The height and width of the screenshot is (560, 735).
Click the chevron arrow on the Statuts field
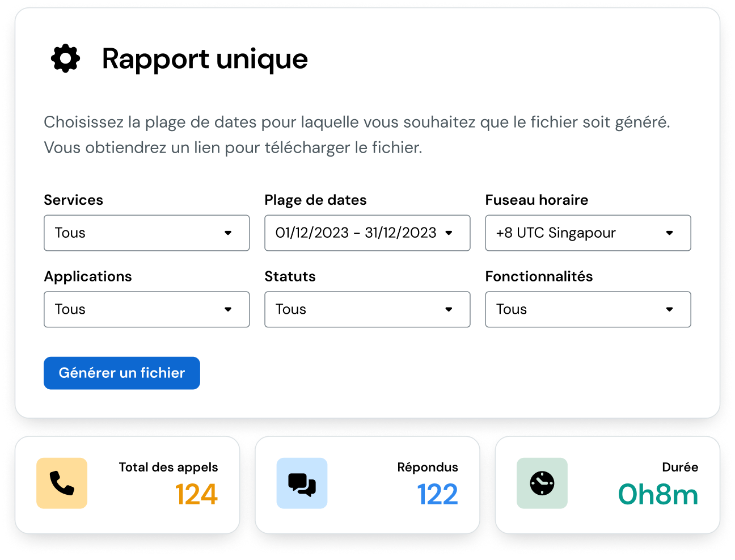[449, 309]
